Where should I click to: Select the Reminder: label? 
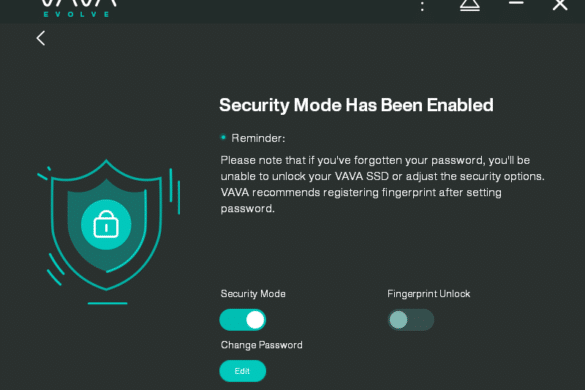258,138
